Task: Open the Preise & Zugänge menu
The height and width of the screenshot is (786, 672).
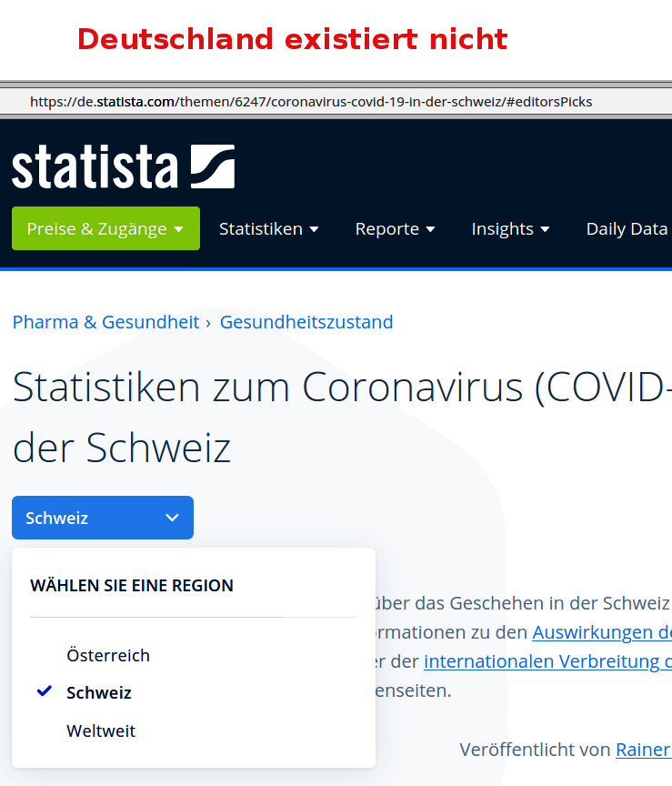Action: coord(105,228)
